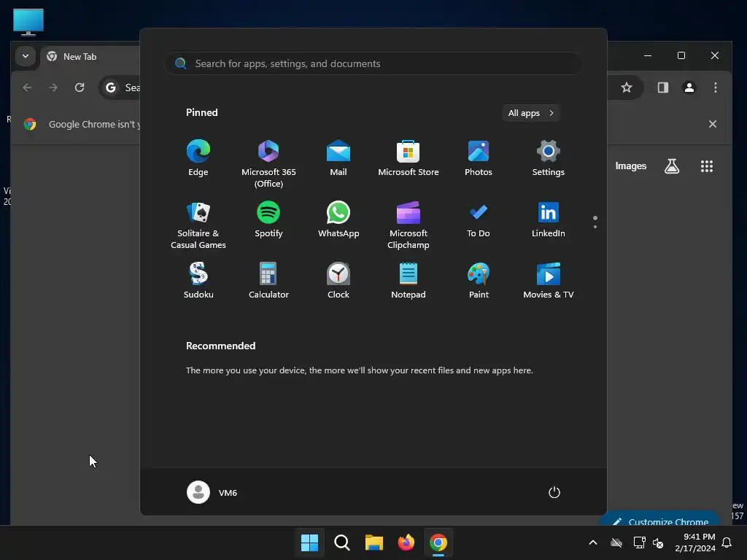The height and width of the screenshot is (560, 747).
Task: Open the notifications bell
Action: point(727,542)
